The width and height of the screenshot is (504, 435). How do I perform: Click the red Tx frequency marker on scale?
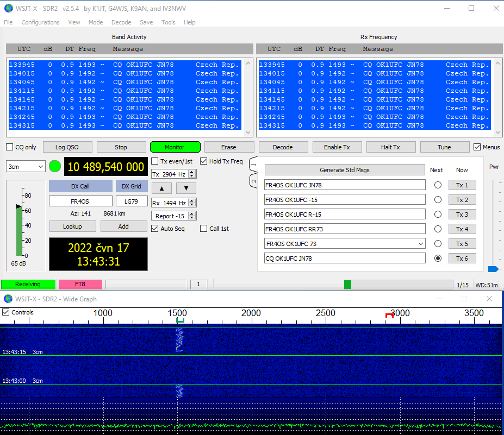click(x=389, y=316)
